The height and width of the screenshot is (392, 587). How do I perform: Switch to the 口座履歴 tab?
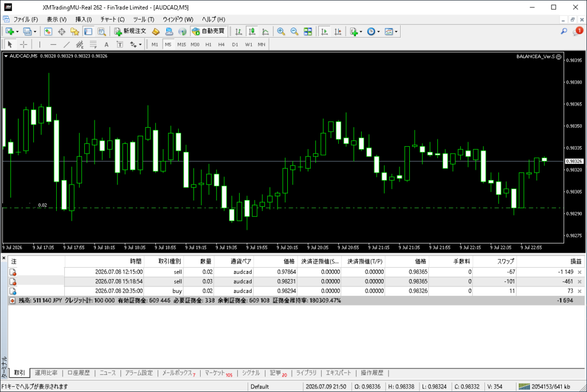(x=79, y=373)
